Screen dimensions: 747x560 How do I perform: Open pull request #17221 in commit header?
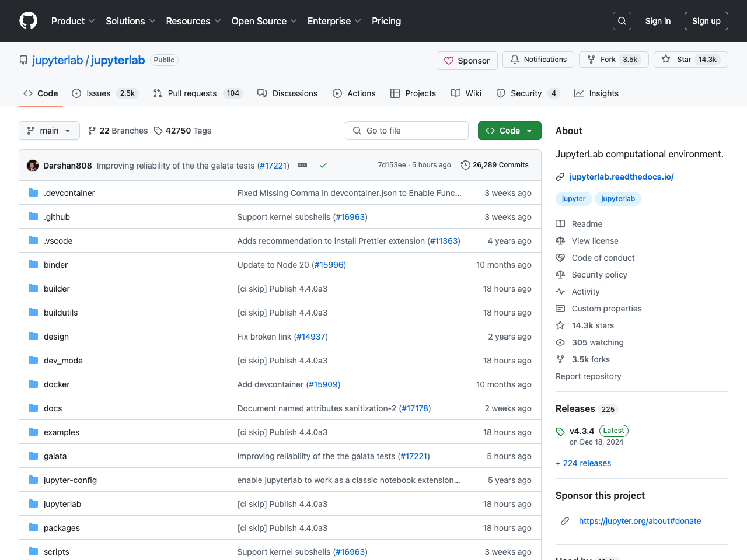coord(273,166)
